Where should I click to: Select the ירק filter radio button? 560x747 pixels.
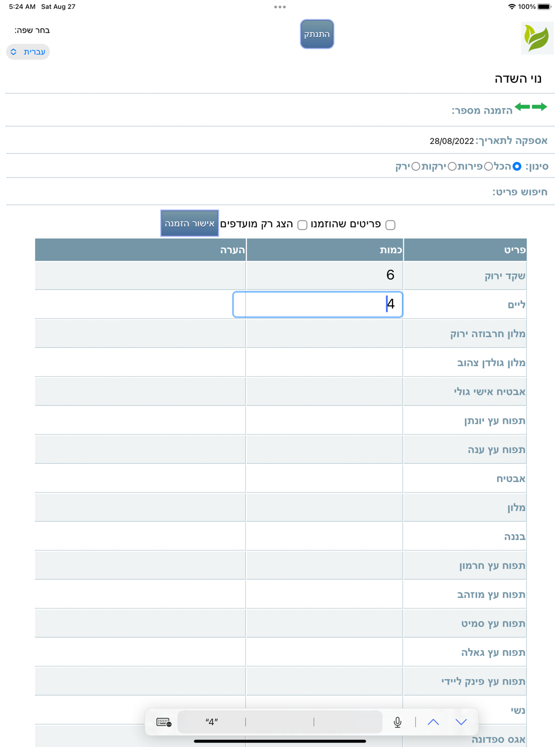(x=416, y=166)
